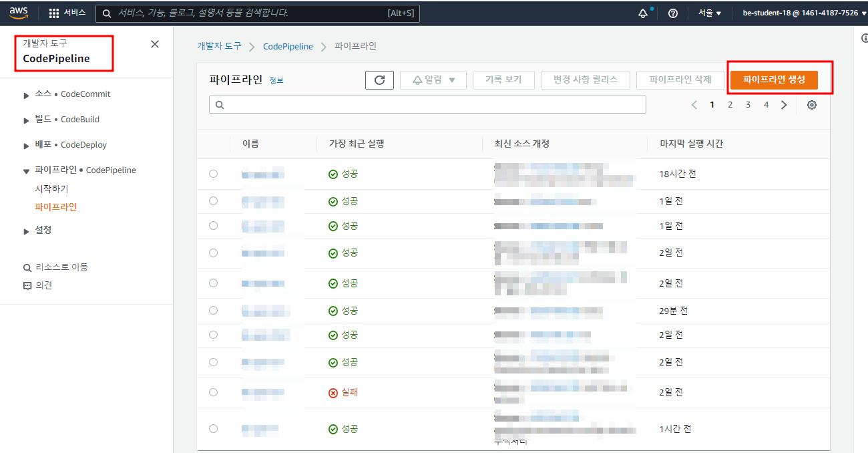Click the 29분 전 cell
This screenshot has height=453, width=868.
(x=673, y=311)
